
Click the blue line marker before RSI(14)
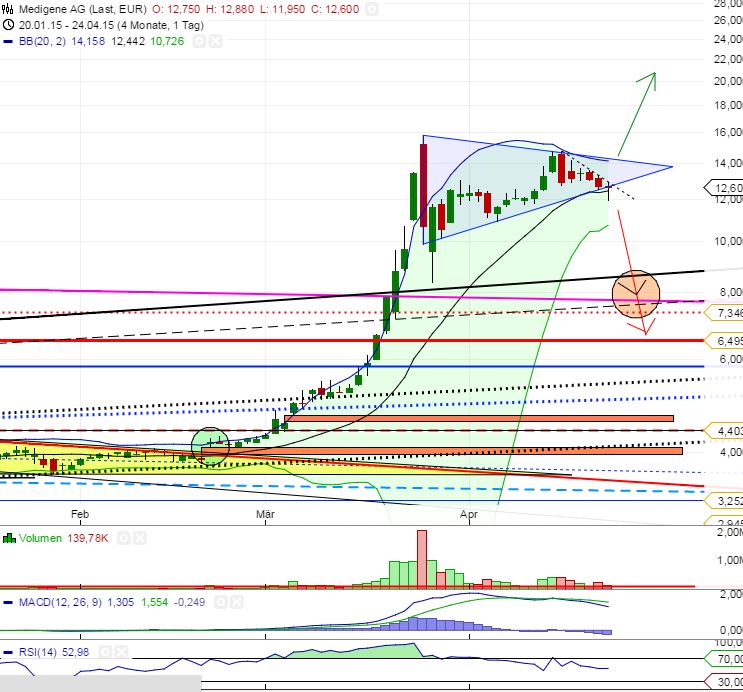click(8, 652)
